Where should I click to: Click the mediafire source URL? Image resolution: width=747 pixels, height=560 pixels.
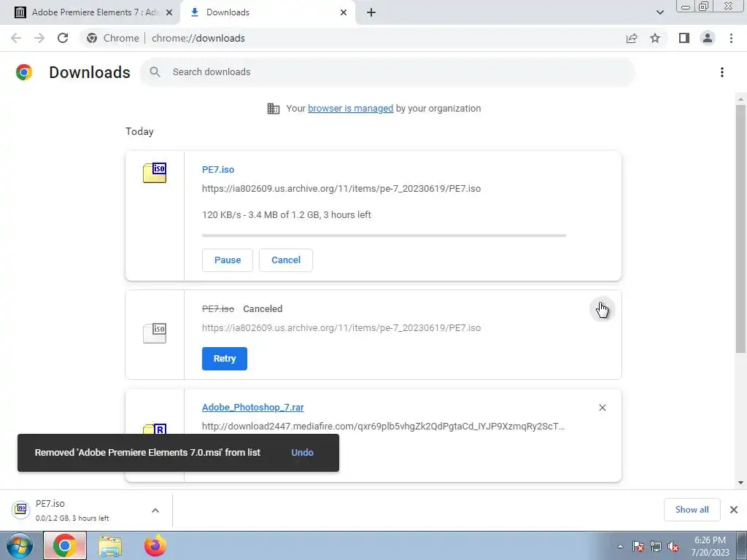click(x=383, y=426)
